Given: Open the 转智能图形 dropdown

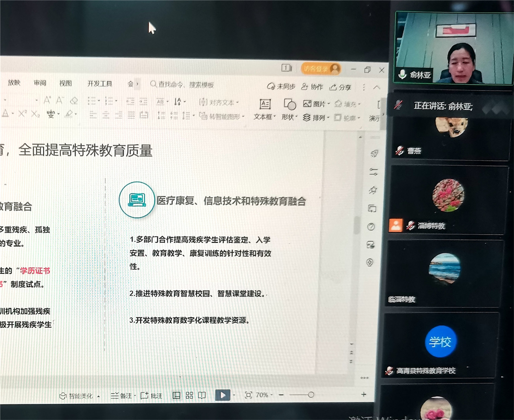Looking at the screenshot, I should (242, 117).
